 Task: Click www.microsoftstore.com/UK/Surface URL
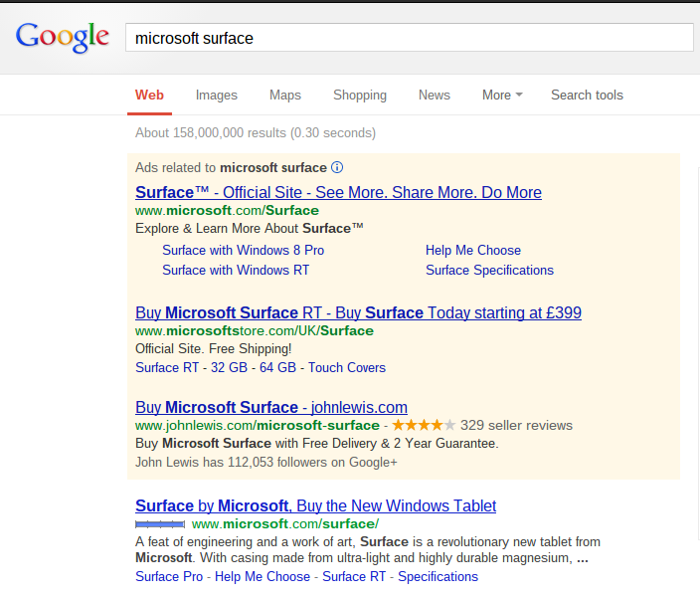(255, 331)
